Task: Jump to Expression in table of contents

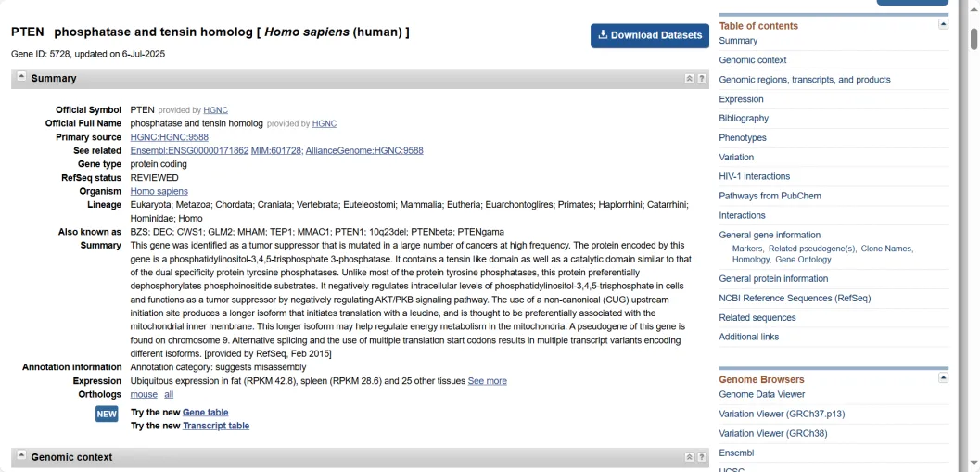Action: coord(741,99)
